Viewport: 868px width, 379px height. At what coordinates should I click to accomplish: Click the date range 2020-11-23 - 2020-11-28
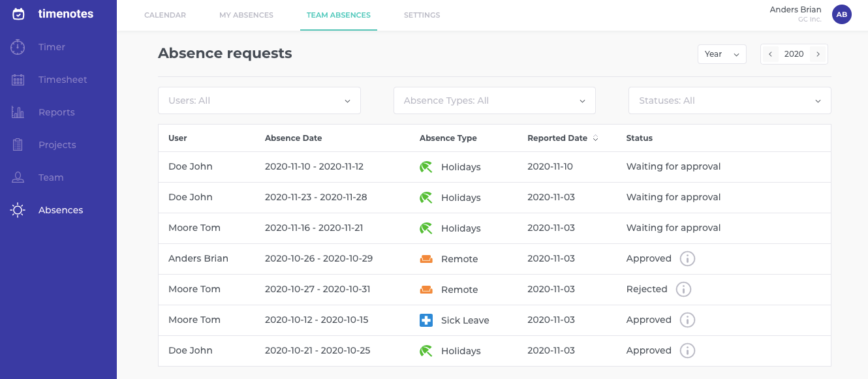[x=316, y=197]
